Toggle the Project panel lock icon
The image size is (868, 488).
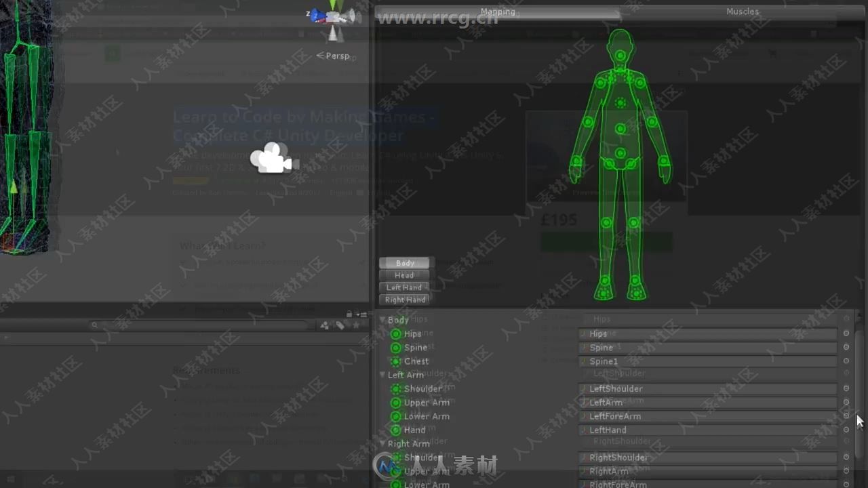(x=349, y=313)
